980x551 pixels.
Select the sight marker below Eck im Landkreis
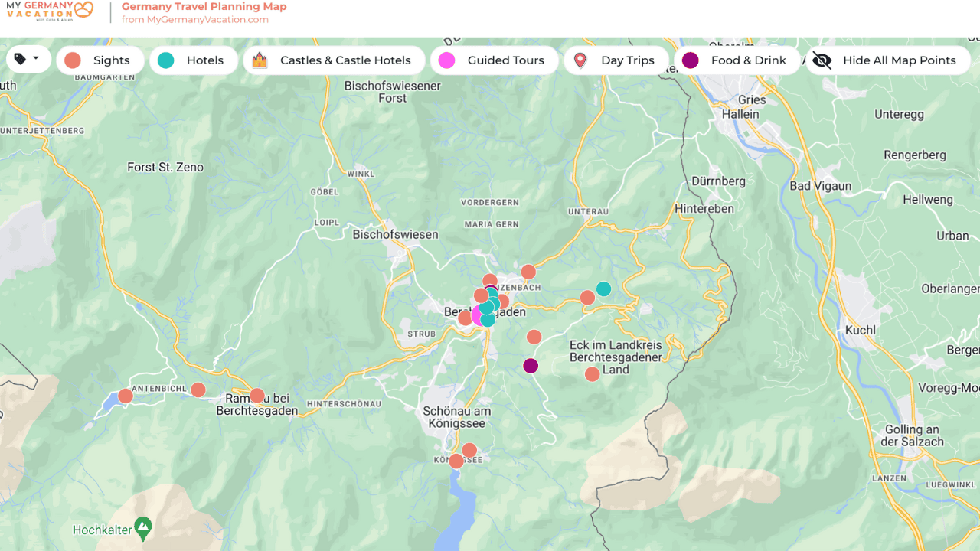click(x=592, y=374)
